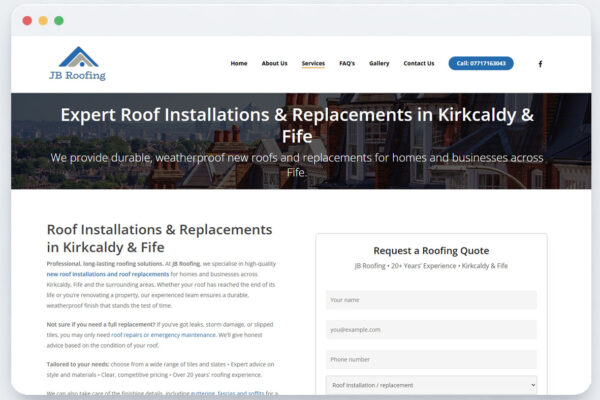The width and height of the screenshot is (600, 400).
Task: Click the yellow minimize window dot
Action: [43, 20]
